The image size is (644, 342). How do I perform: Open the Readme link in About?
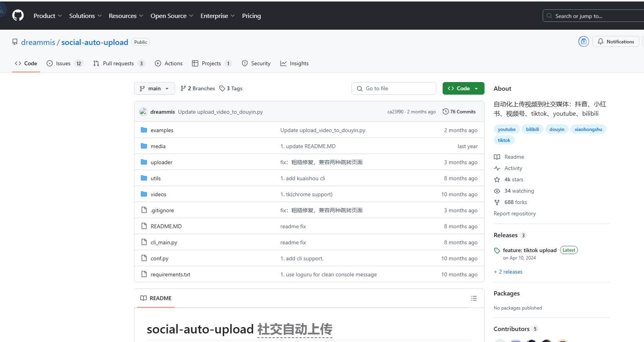point(509,157)
